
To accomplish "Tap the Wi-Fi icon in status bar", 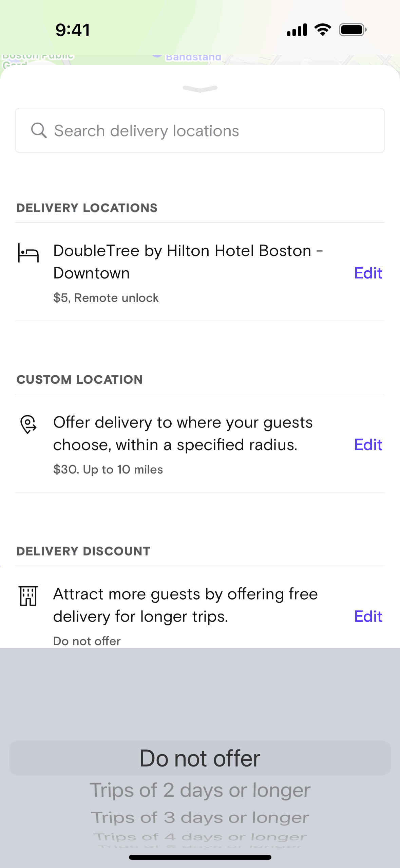I will 323,30.
